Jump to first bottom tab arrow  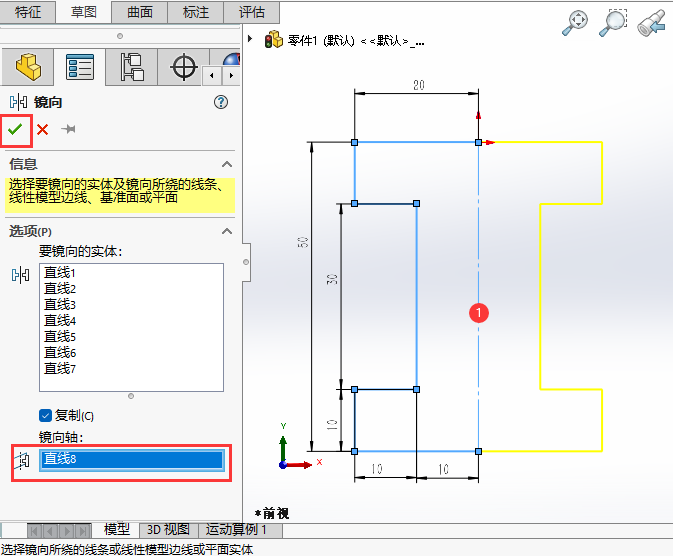click(x=34, y=531)
